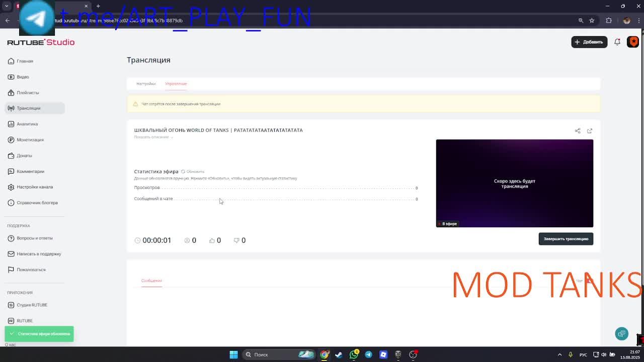Image resolution: width=644 pixels, height=362 pixels.
Task: Open browser zoom magnifier icon
Action: click(x=581, y=21)
